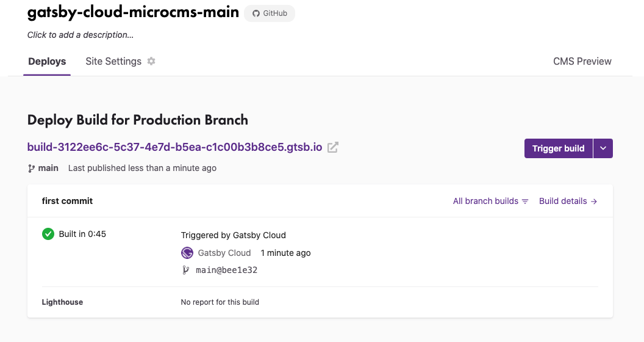This screenshot has height=342, width=644.
Task: Open the Site Settings tab
Action: click(x=113, y=62)
